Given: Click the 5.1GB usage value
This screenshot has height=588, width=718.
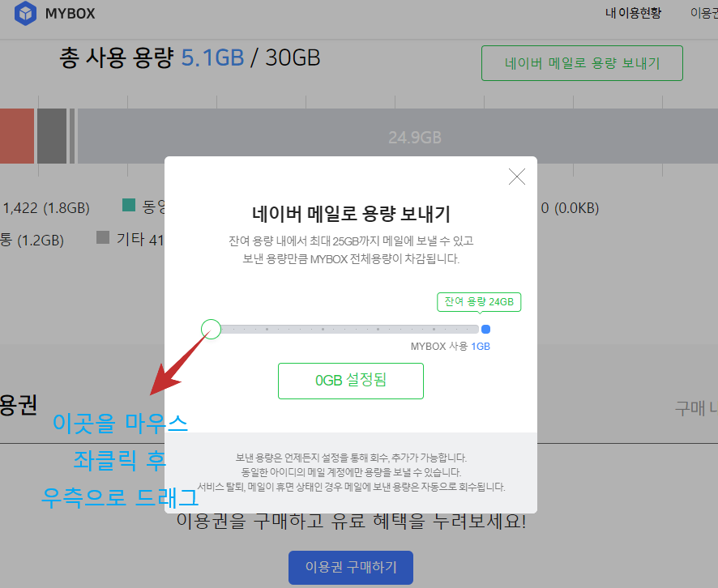Looking at the screenshot, I should [212, 58].
